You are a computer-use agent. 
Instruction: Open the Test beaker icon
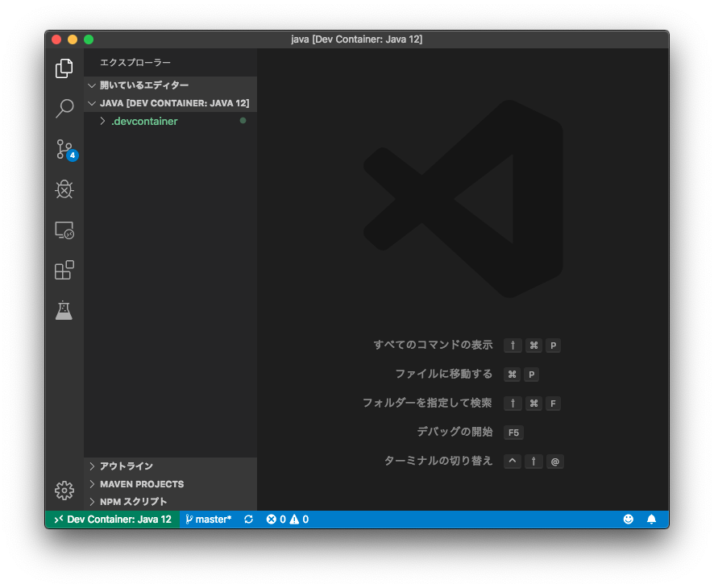[64, 310]
